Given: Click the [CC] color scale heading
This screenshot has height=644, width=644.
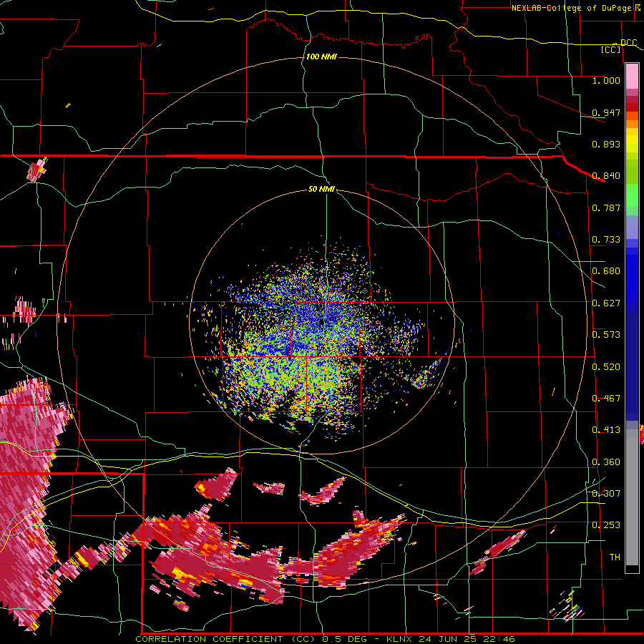Looking at the screenshot, I should pyautogui.click(x=611, y=49).
